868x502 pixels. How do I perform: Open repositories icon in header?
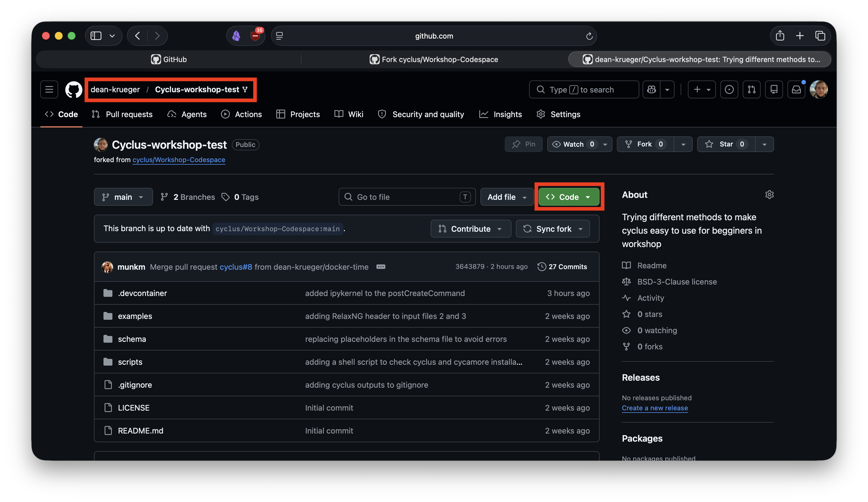pyautogui.click(x=774, y=89)
